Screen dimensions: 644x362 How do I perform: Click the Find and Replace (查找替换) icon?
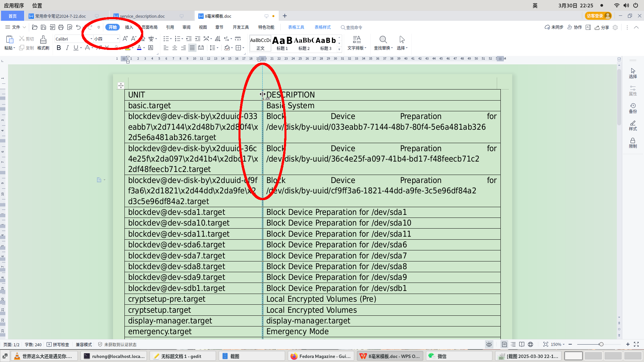coord(383,40)
